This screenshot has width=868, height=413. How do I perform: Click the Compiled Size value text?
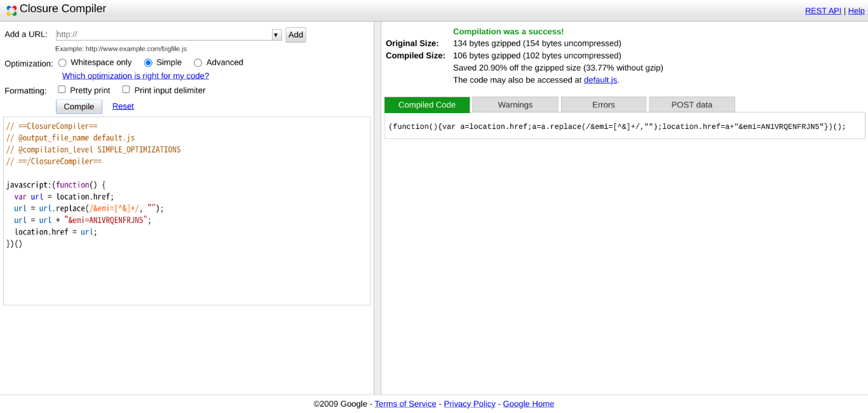click(x=537, y=56)
